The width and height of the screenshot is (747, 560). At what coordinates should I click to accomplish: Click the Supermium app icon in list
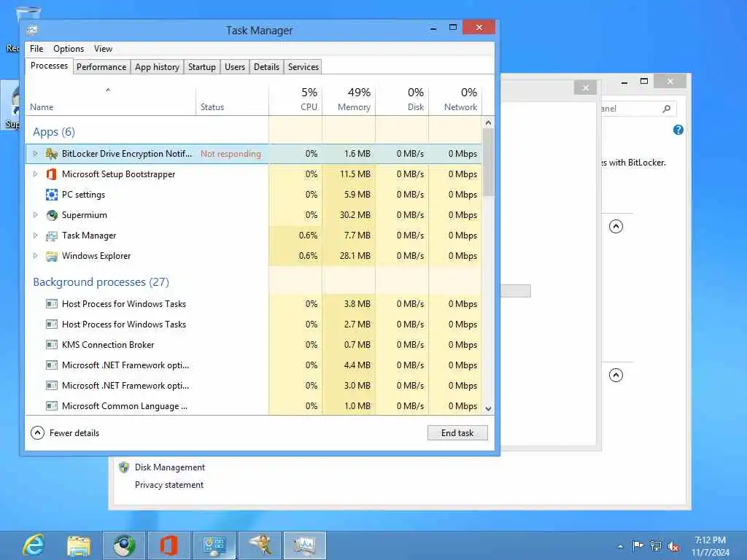pyautogui.click(x=52, y=215)
